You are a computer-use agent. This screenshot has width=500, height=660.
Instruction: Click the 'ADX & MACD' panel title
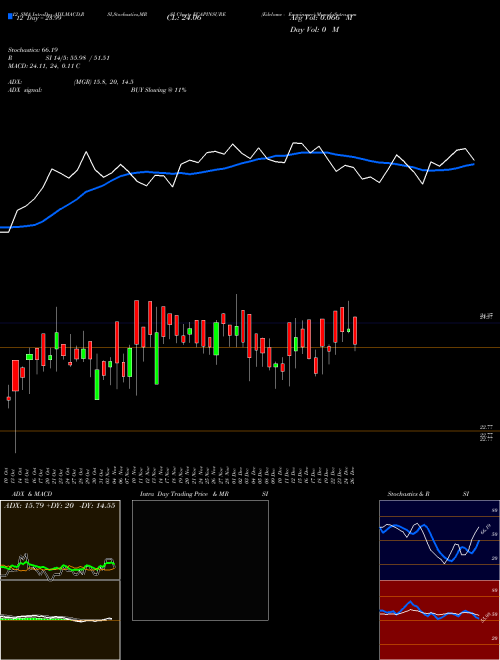click(32, 494)
